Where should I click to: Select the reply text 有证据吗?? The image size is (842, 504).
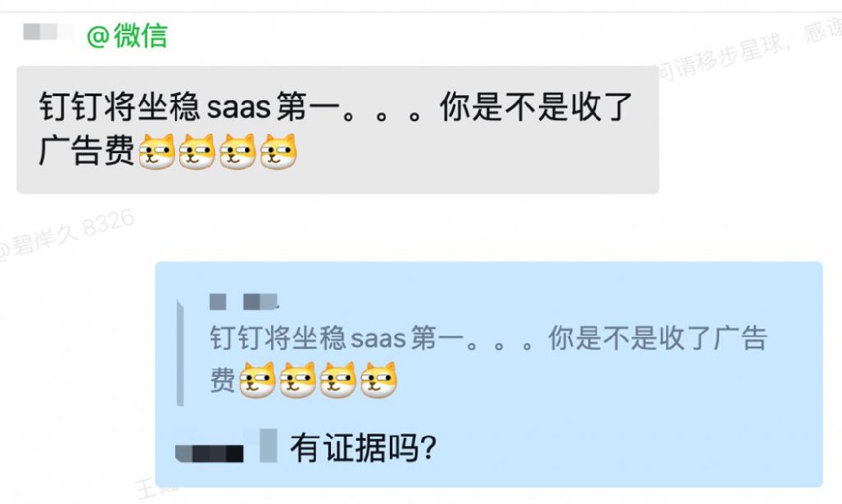363,448
